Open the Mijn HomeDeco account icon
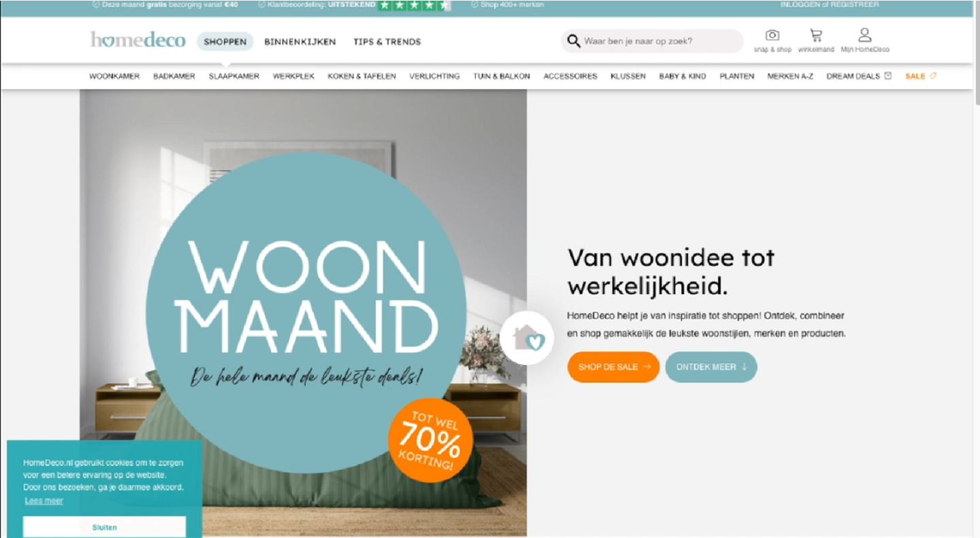This screenshot has width=980, height=538. (x=864, y=35)
